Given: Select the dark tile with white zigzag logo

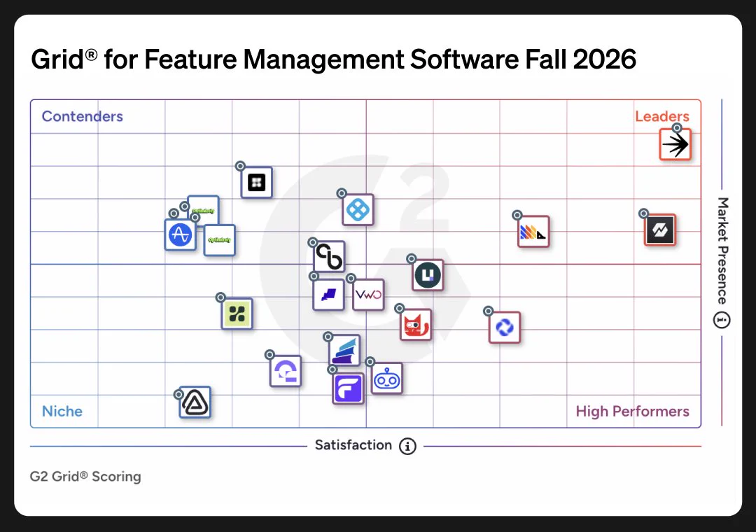Looking at the screenshot, I should tap(660, 230).
